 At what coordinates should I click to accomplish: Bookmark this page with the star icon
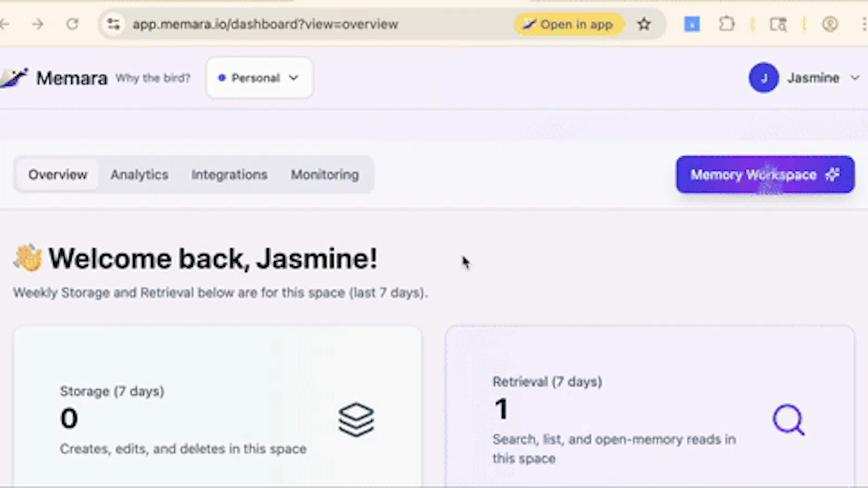point(644,24)
